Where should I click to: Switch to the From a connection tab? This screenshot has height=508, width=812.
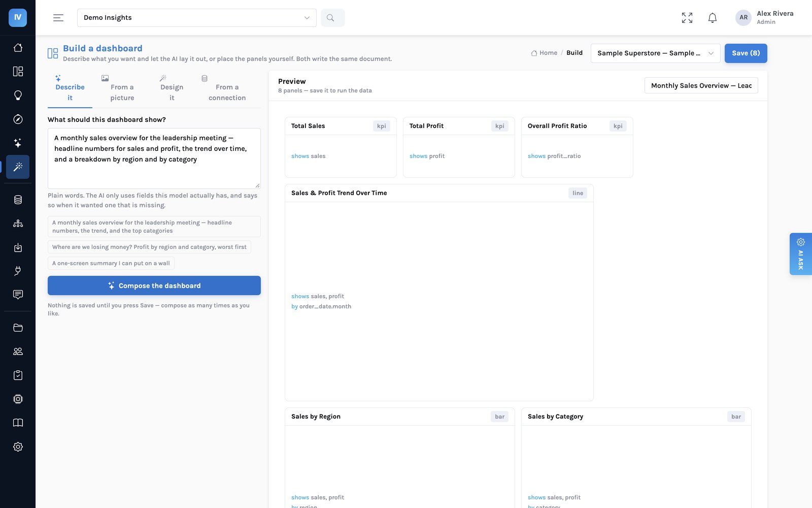pyautogui.click(x=227, y=89)
